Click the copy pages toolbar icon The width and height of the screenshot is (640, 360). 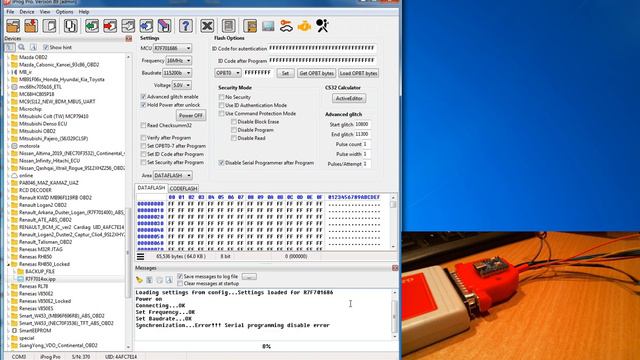coord(71,26)
